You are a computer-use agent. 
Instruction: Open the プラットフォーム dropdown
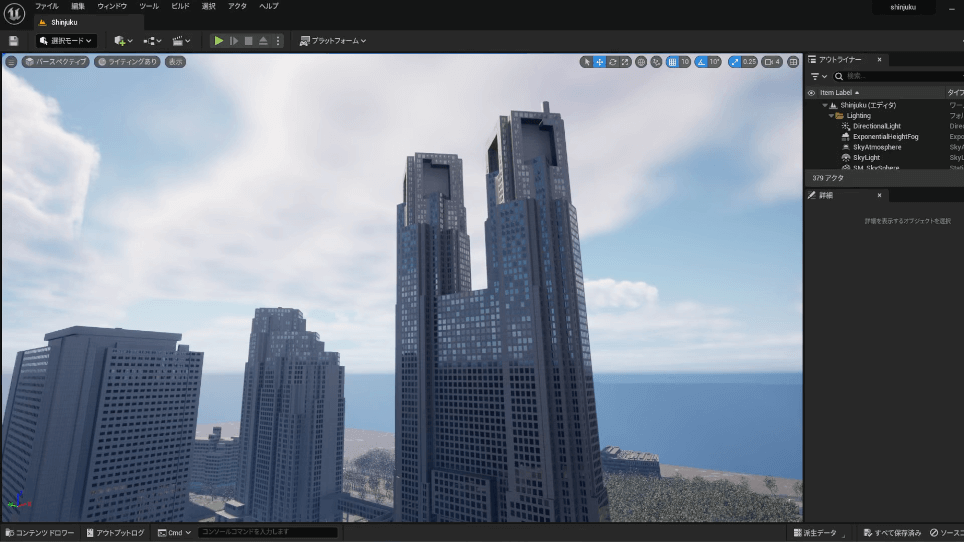coord(333,41)
